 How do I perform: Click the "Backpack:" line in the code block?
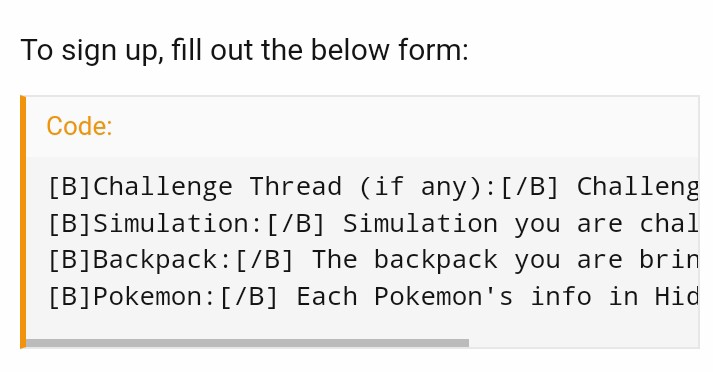pos(373,260)
